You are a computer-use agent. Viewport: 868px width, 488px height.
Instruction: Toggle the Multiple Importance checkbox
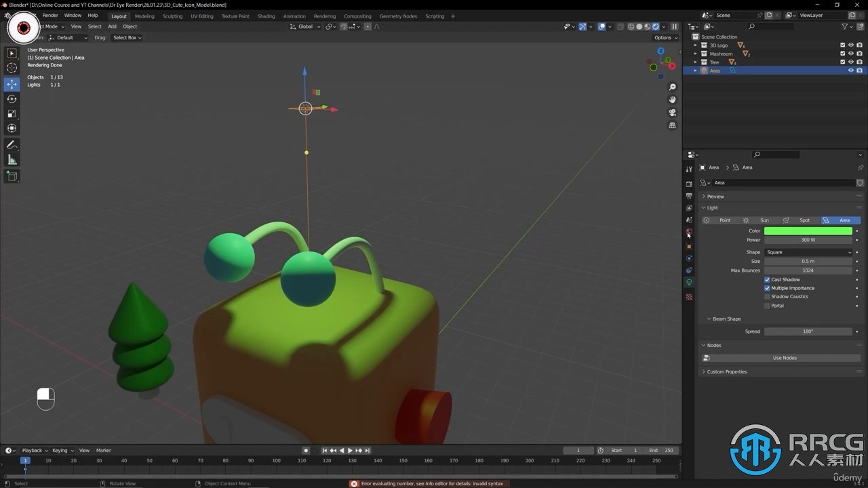coord(767,288)
